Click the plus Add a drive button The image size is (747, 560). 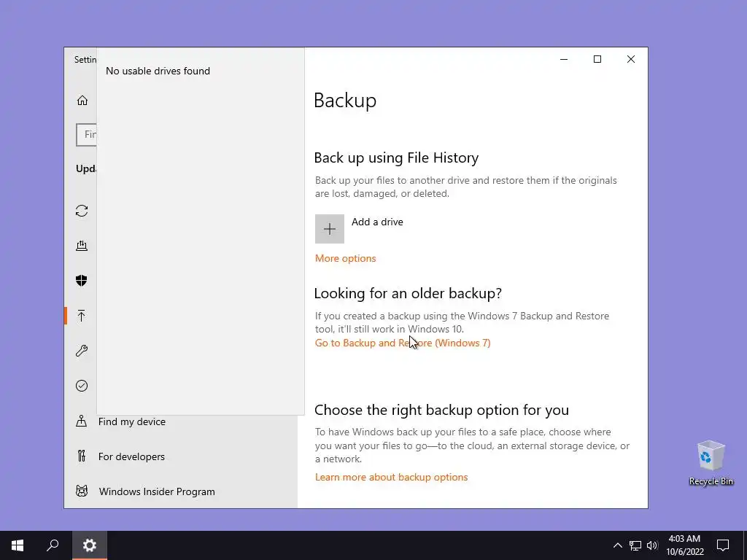click(329, 229)
